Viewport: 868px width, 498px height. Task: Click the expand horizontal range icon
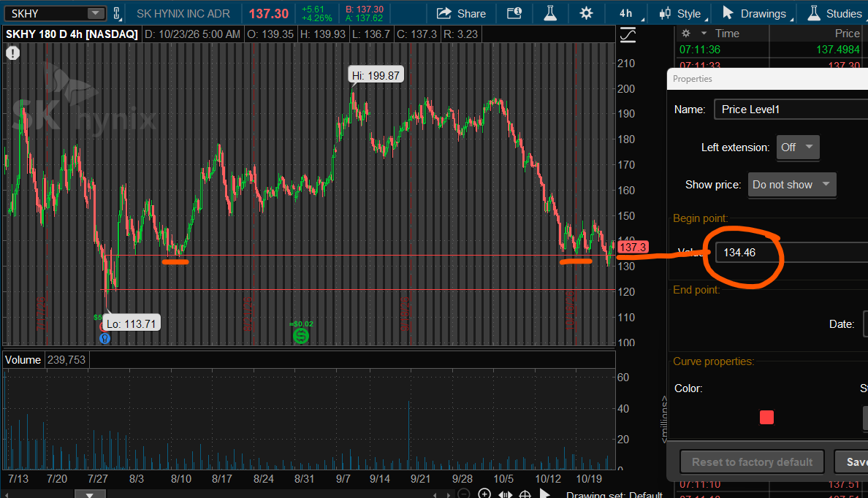[505, 494]
